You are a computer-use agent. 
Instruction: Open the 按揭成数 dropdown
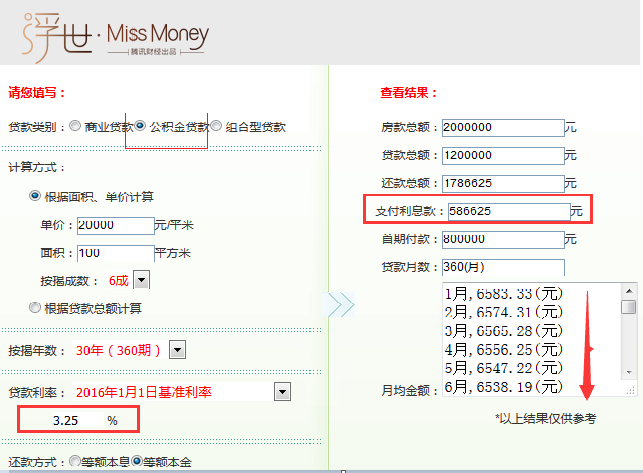click(141, 281)
